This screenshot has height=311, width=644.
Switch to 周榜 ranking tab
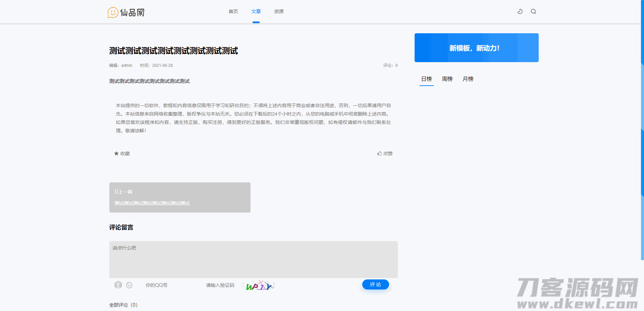447,79
